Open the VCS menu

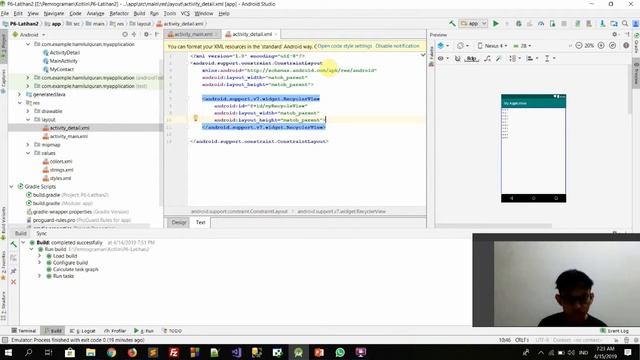(x=185, y=13)
